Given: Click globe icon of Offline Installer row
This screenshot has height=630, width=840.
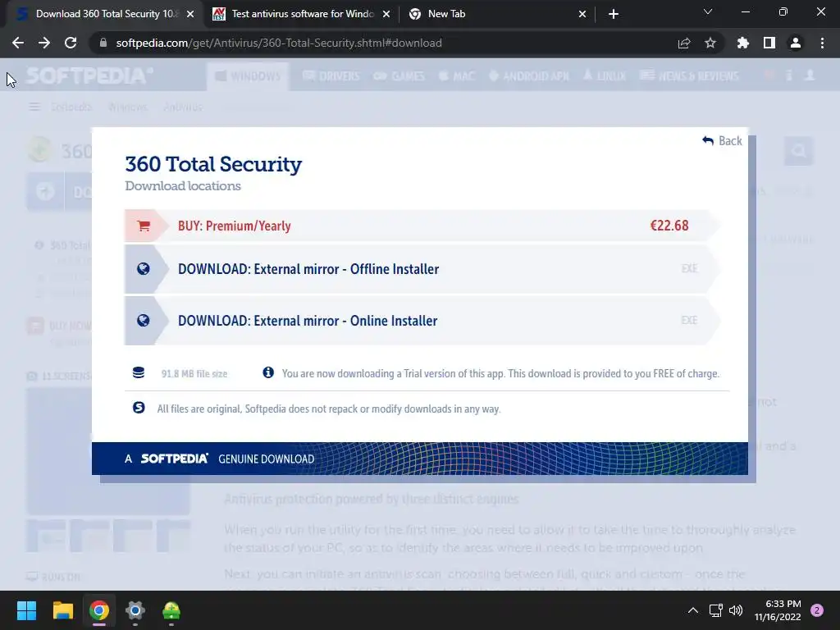Looking at the screenshot, I should pyautogui.click(x=143, y=269).
